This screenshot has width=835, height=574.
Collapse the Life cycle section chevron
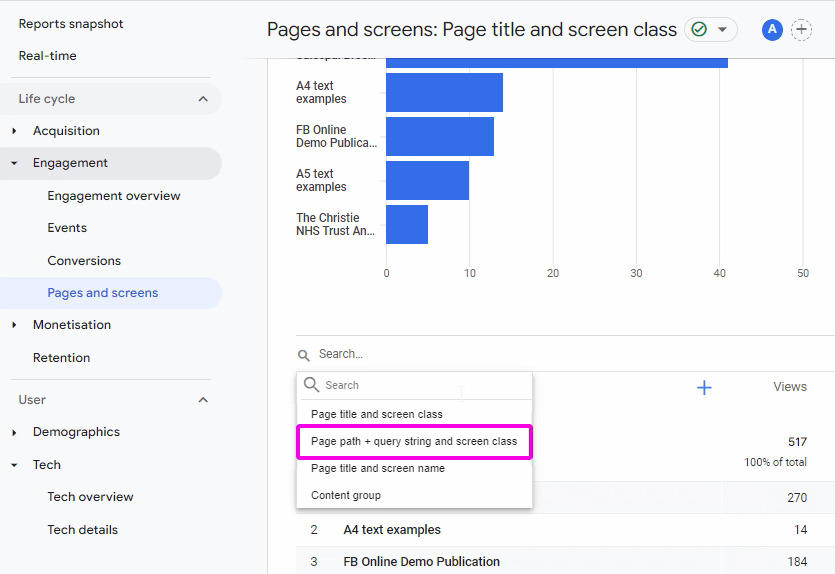[203, 99]
